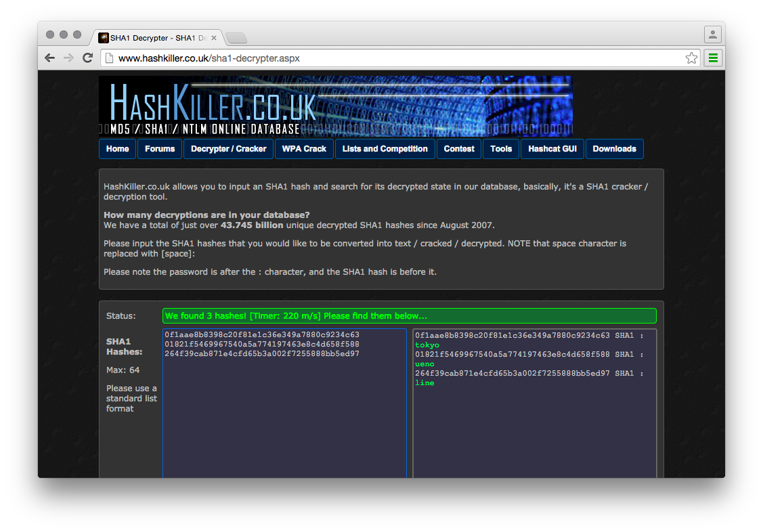Screen dimensions: 763x532
Task: Reload the page with the refresh icon
Action: (87, 58)
